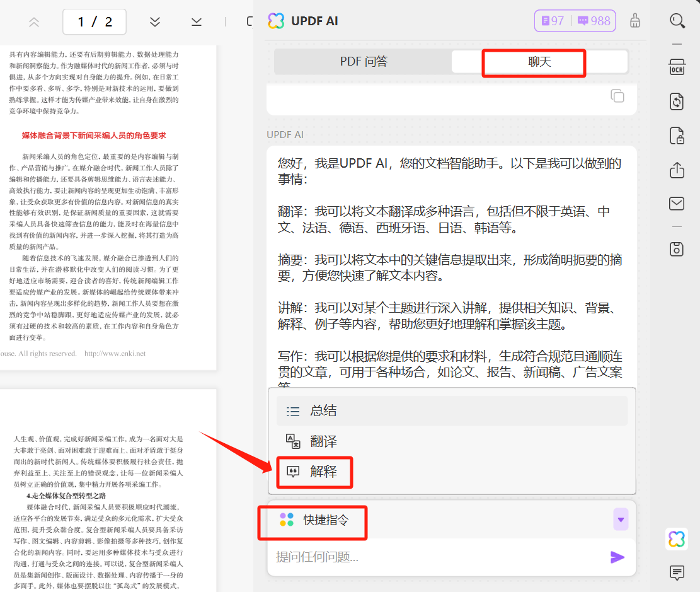Open the 快捷指令 quick prompt selector
700x592 pixels.
(452, 519)
